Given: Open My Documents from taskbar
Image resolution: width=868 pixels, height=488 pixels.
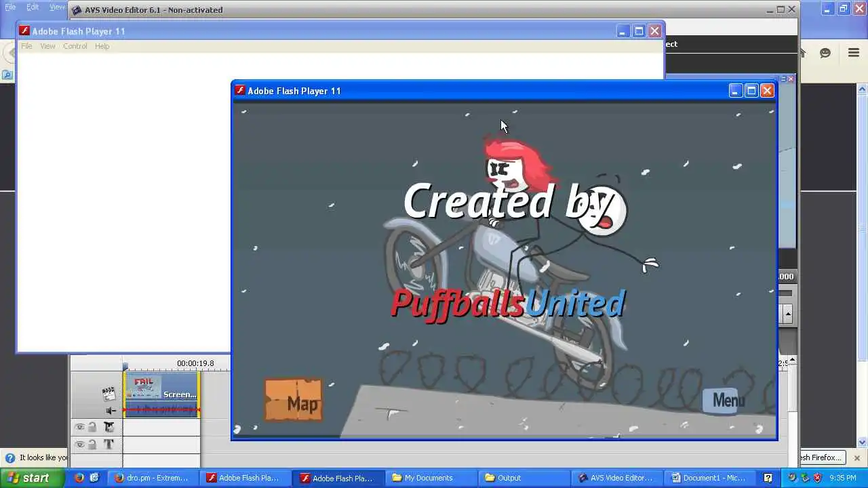Looking at the screenshot, I should click(432, 478).
